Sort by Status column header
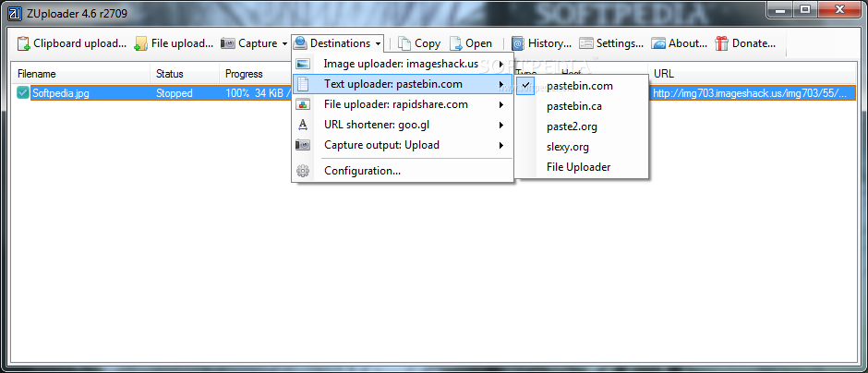868x373 pixels. [x=185, y=74]
